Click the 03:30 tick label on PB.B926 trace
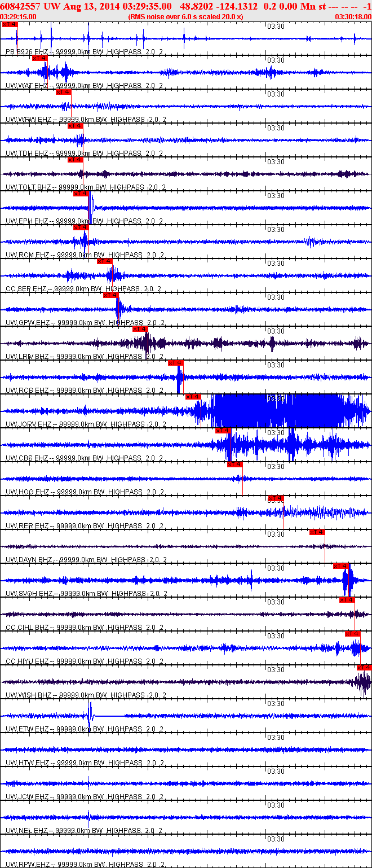Viewport: 372px width, 868px height. 275,27
